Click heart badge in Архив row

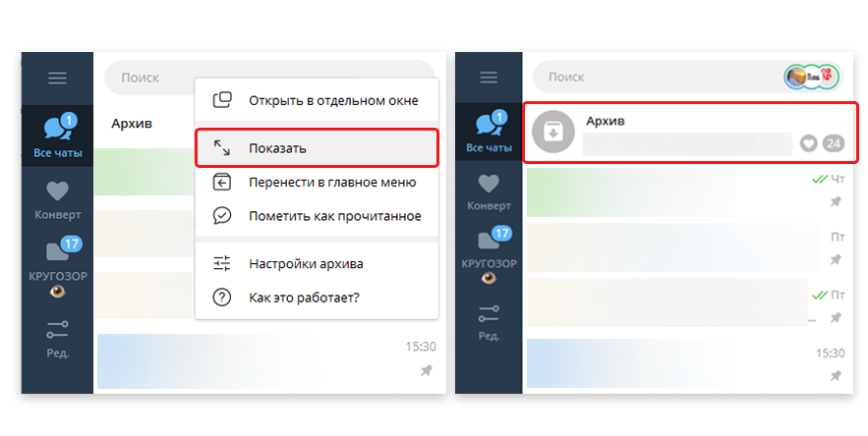point(809,143)
